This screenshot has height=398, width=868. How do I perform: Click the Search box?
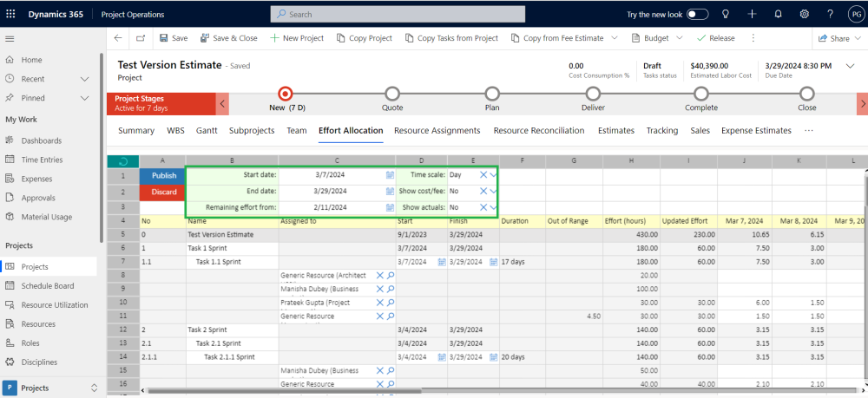[398, 15]
